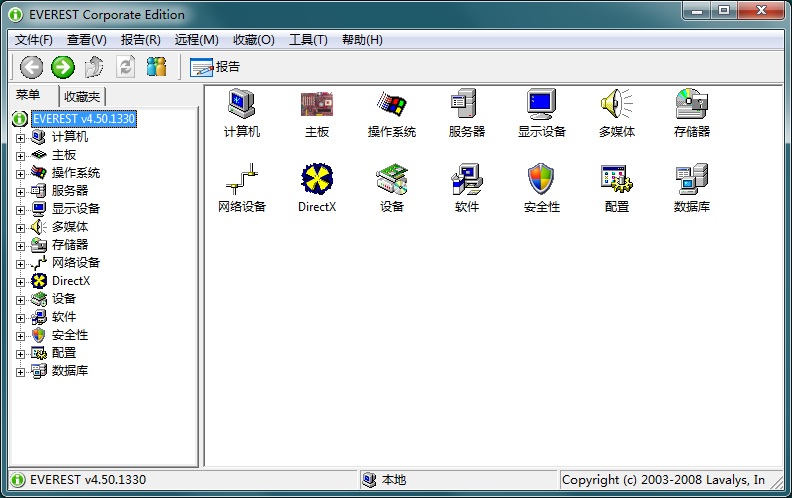Click 本地 in the status bar
792x498 pixels.
[x=393, y=480]
